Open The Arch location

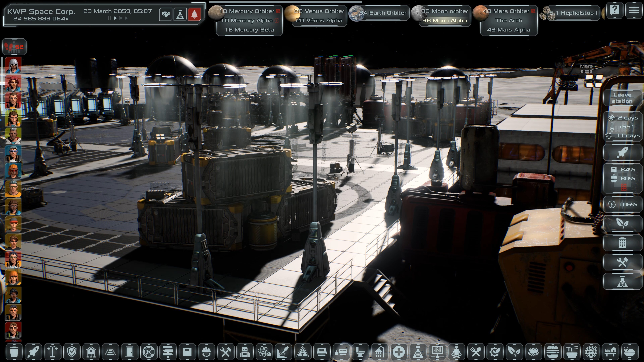tap(509, 20)
